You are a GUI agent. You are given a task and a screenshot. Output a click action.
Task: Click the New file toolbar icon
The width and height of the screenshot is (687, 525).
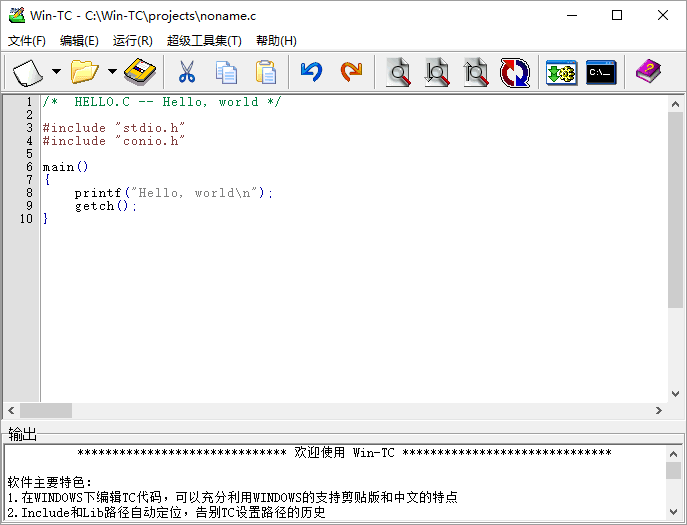28,72
